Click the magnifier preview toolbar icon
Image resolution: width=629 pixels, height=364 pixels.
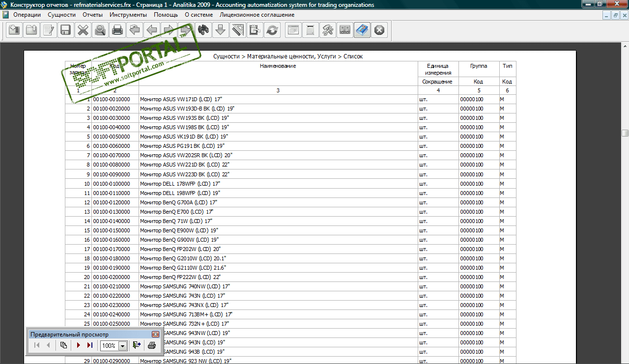tap(100, 30)
